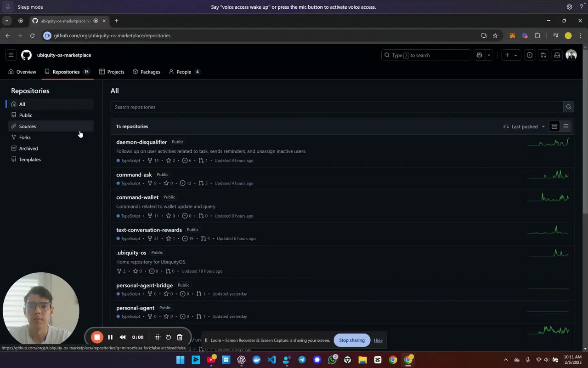
Task: Open the .ubiquity-os repository
Action: tap(131, 253)
